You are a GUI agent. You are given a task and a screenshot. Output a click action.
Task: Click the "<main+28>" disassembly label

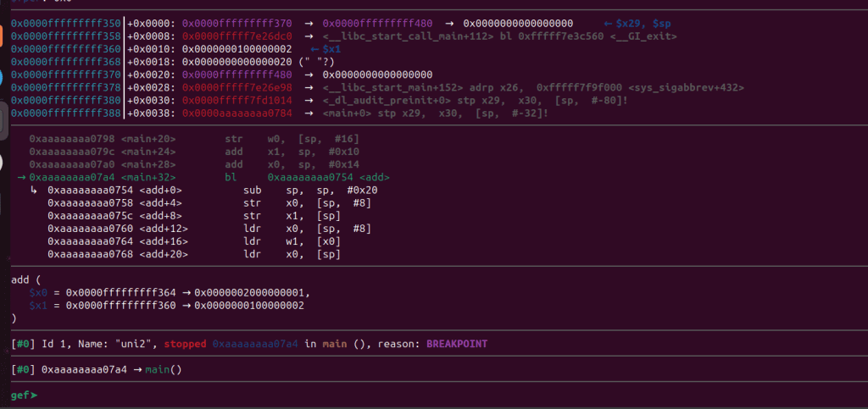pyautogui.click(x=148, y=165)
